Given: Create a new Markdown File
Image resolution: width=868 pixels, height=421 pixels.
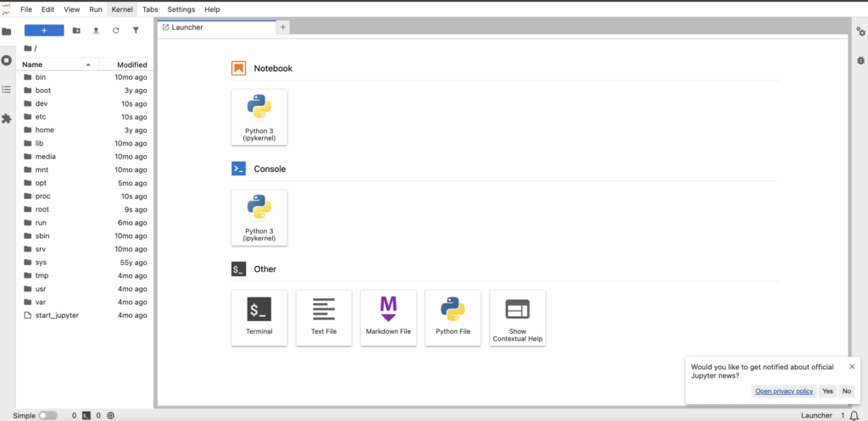Looking at the screenshot, I should point(388,317).
